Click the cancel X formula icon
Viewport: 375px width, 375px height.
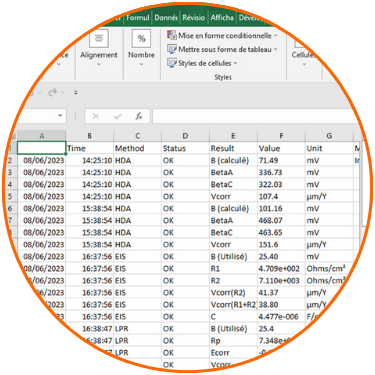click(x=96, y=116)
